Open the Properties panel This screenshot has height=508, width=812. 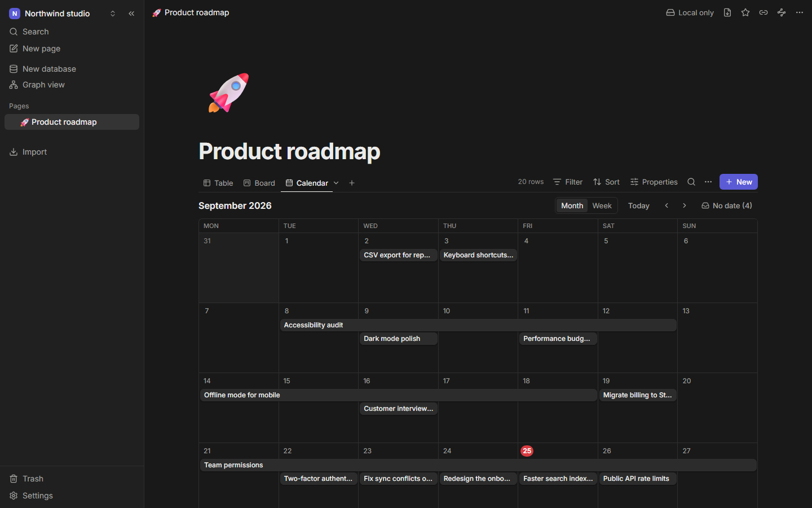(x=654, y=182)
